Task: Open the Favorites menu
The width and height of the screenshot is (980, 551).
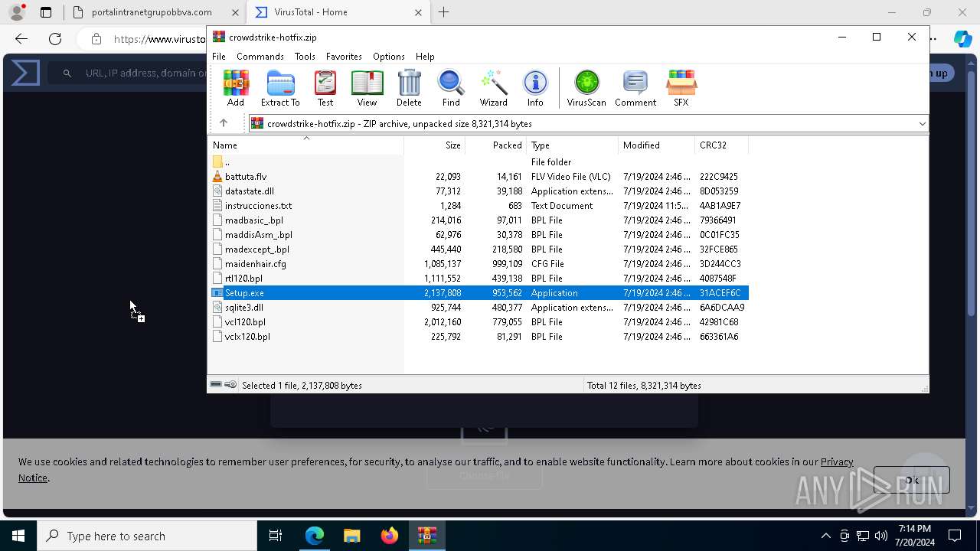Action: click(x=344, y=57)
